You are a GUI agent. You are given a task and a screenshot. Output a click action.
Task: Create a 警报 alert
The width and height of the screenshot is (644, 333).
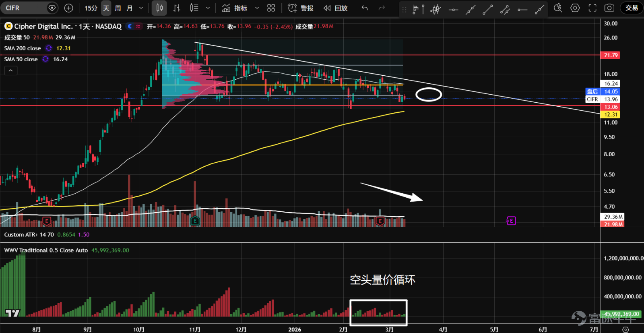pos(301,8)
